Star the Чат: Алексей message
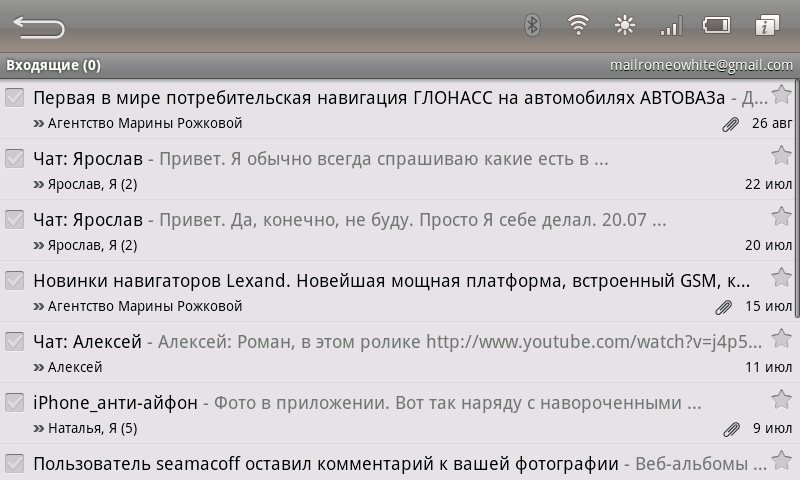This screenshot has height=480, width=800. point(781,339)
